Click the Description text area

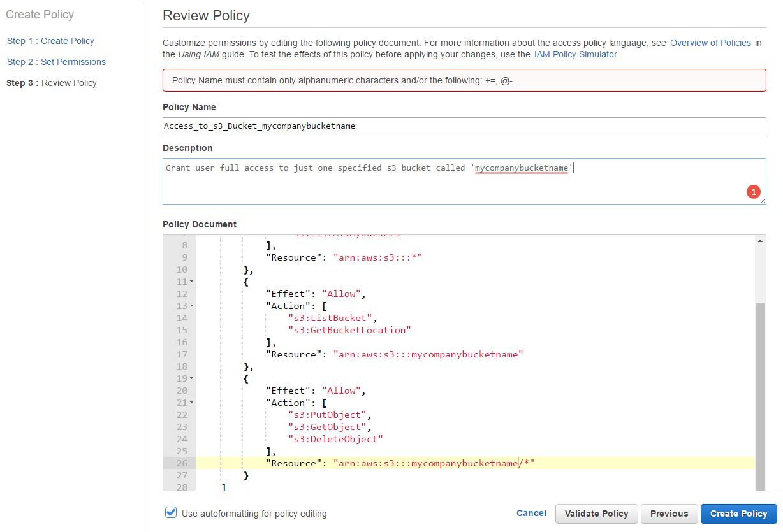[x=464, y=182]
